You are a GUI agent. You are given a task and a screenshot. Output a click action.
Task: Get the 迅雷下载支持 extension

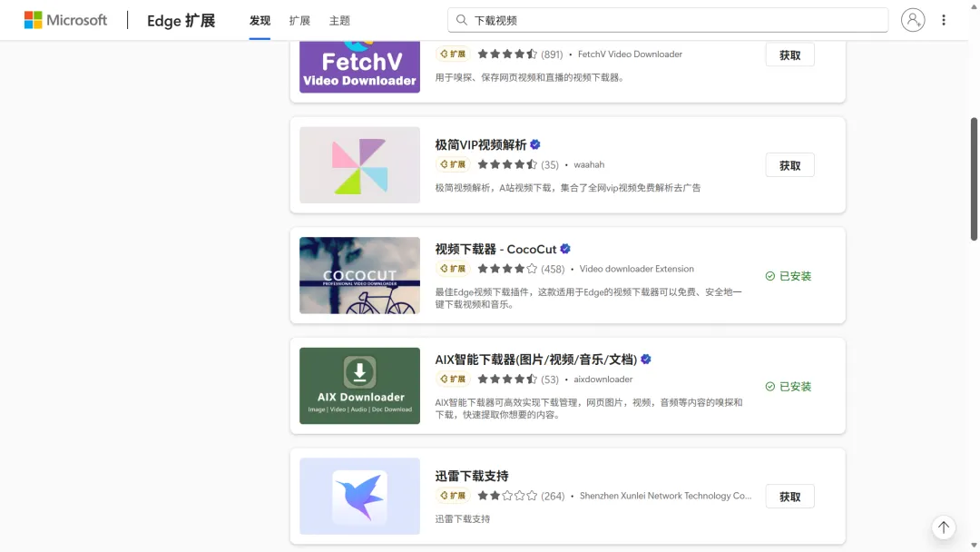(789, 497)
